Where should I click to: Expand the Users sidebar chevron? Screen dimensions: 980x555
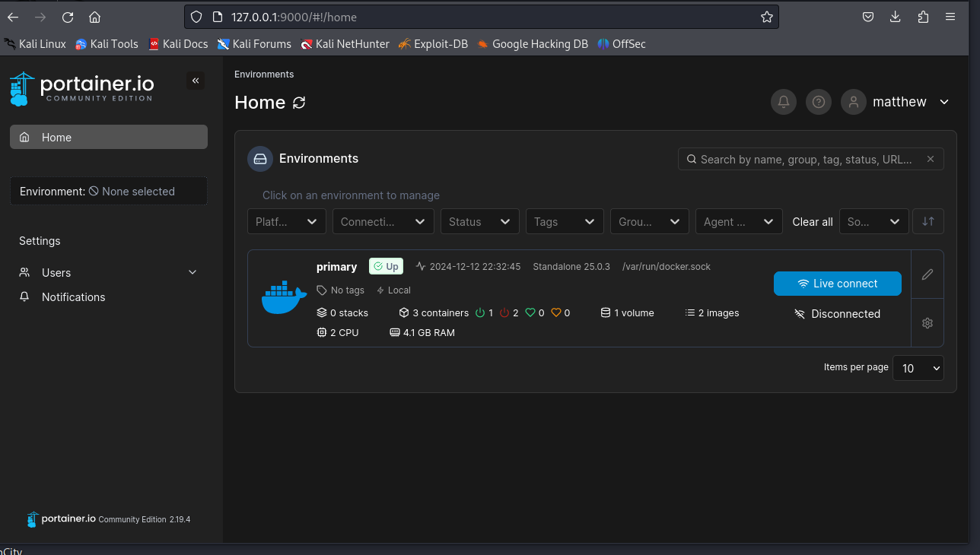point(192,273)
